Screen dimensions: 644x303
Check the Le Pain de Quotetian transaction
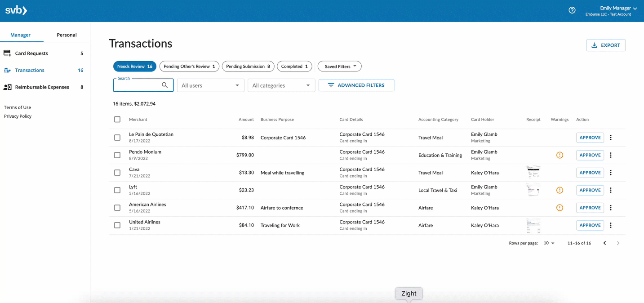(117, 138)
